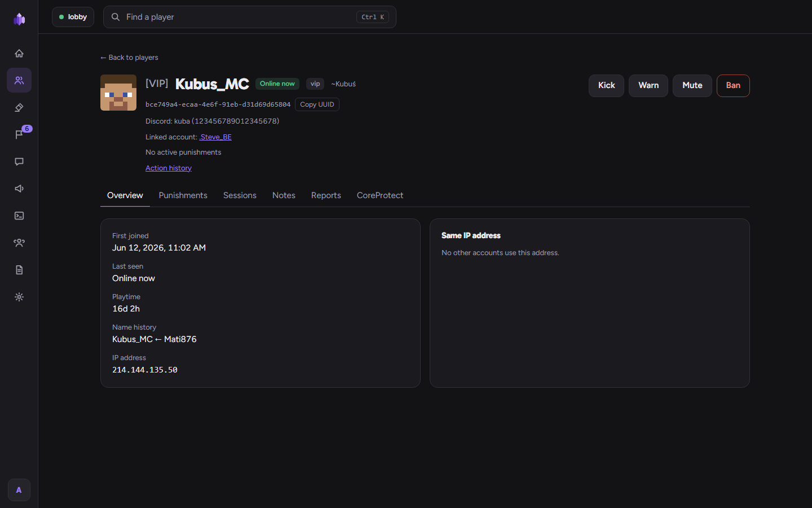Image resolution: width=812 pixels, height=508 pixels.
Task: Open the Players sidebar icon
Action: pos(19,80)
